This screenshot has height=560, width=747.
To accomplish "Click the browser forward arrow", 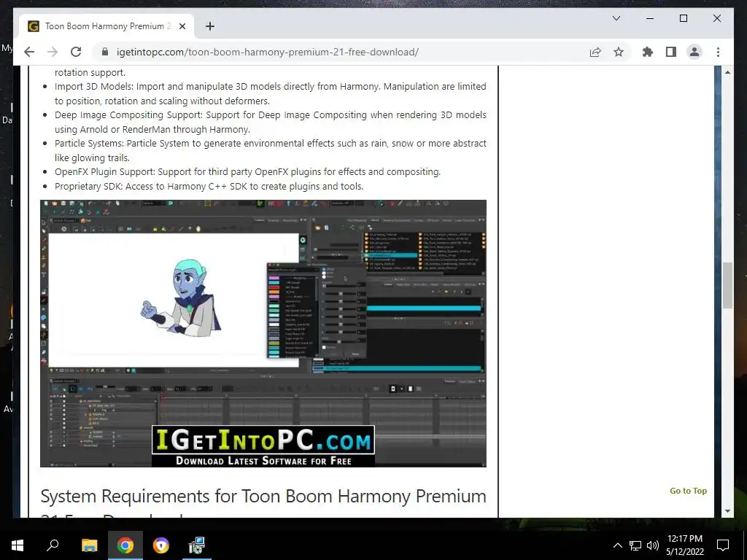I will 53,52.
